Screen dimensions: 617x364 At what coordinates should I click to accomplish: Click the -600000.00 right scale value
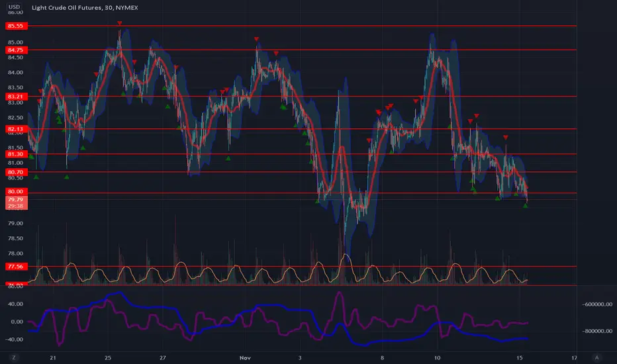(597, 304)
